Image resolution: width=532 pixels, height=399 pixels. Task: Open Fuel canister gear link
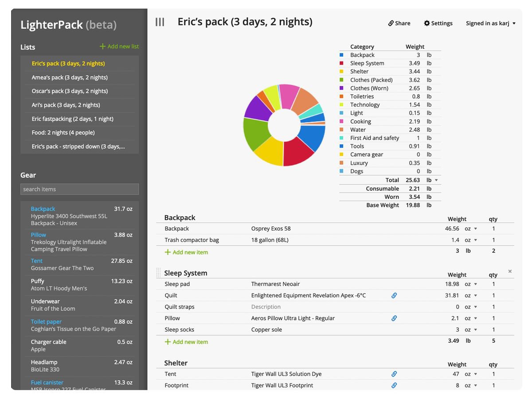pos(47,382)
